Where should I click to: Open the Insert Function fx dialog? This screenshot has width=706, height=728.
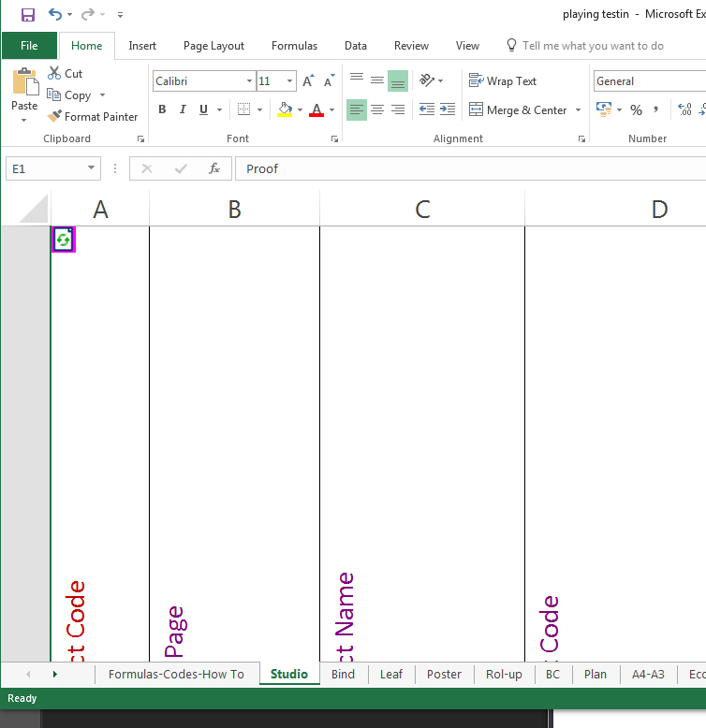pyautogui.click(x=214, y=168)
